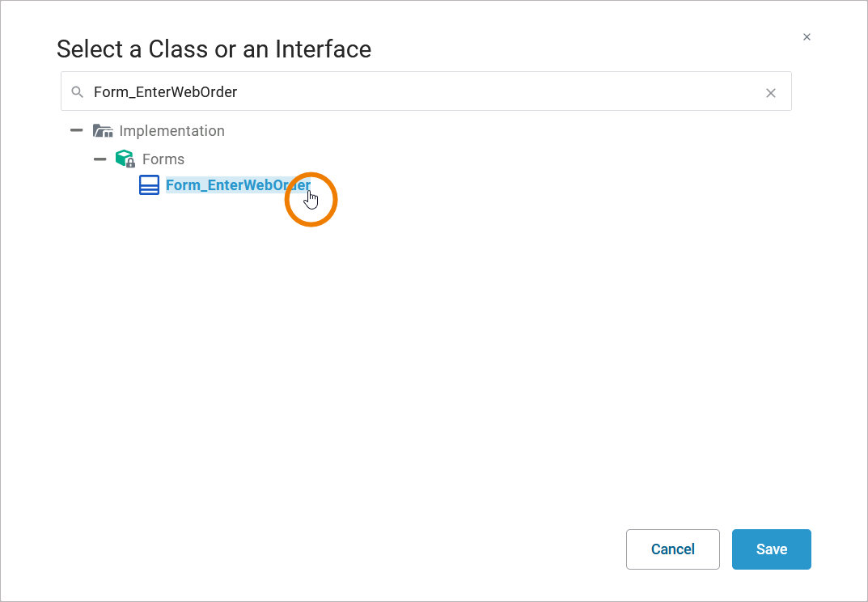Click the highlighted Form_EnterWebOrder result text
868x602 pixels.
(x=238, y=185)
